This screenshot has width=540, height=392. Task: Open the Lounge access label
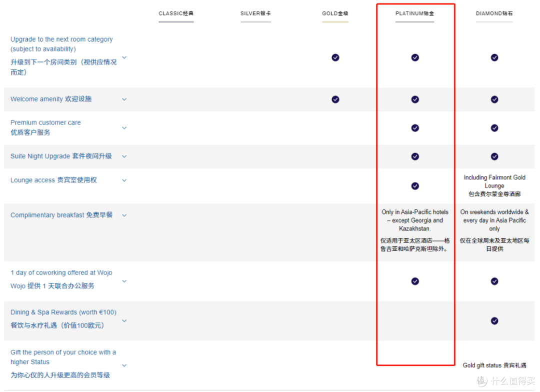pyautogui.click(x=53, y=180)
